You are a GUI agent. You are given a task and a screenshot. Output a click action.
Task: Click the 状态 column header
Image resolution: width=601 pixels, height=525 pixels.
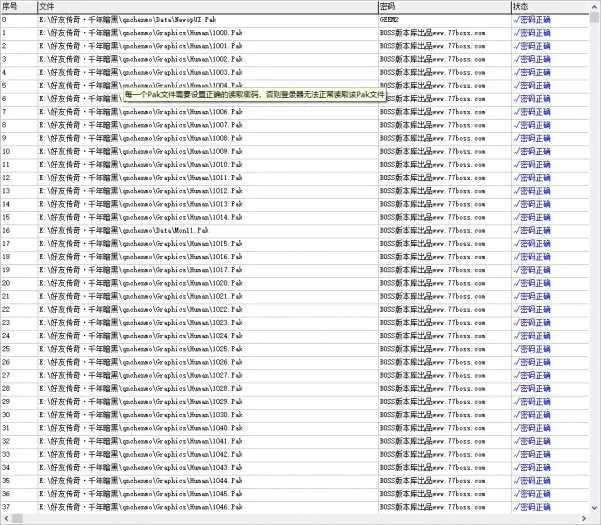click(550, 7)
